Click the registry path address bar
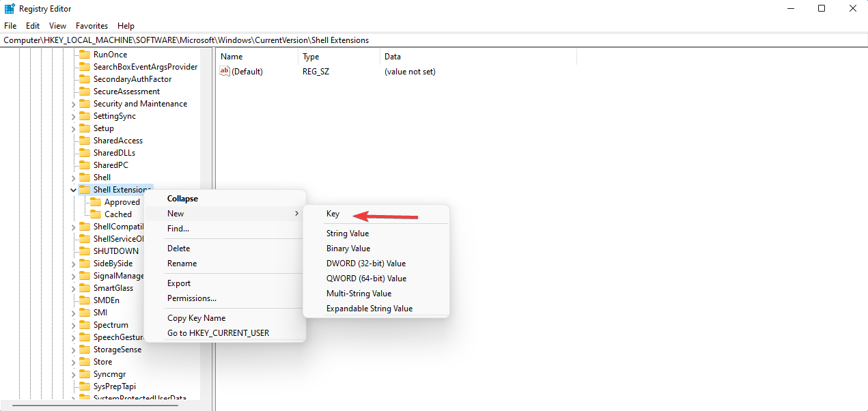The width and height of the screenshot is (868, 411). pos(434,40)
